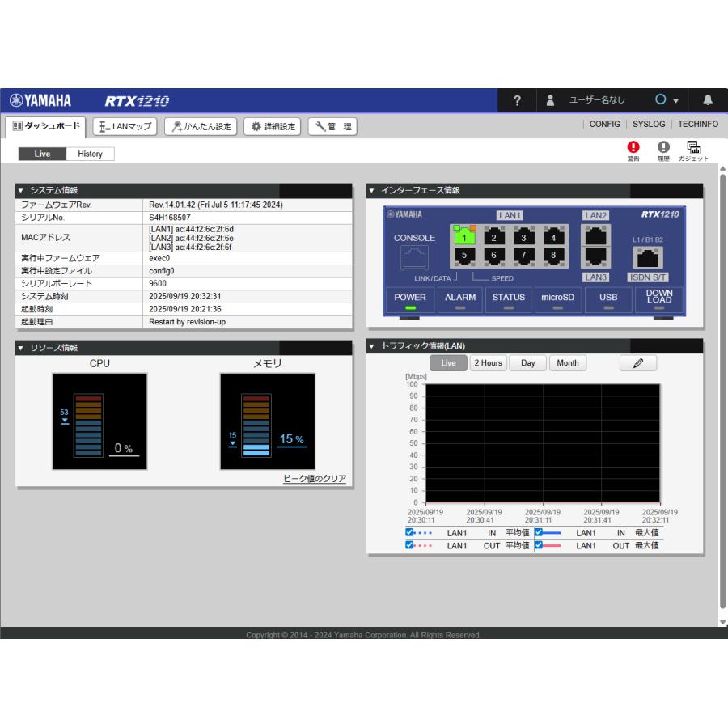Collapse the システム情報 panel
Screen dimensions: 728x728
coord(20,190)
